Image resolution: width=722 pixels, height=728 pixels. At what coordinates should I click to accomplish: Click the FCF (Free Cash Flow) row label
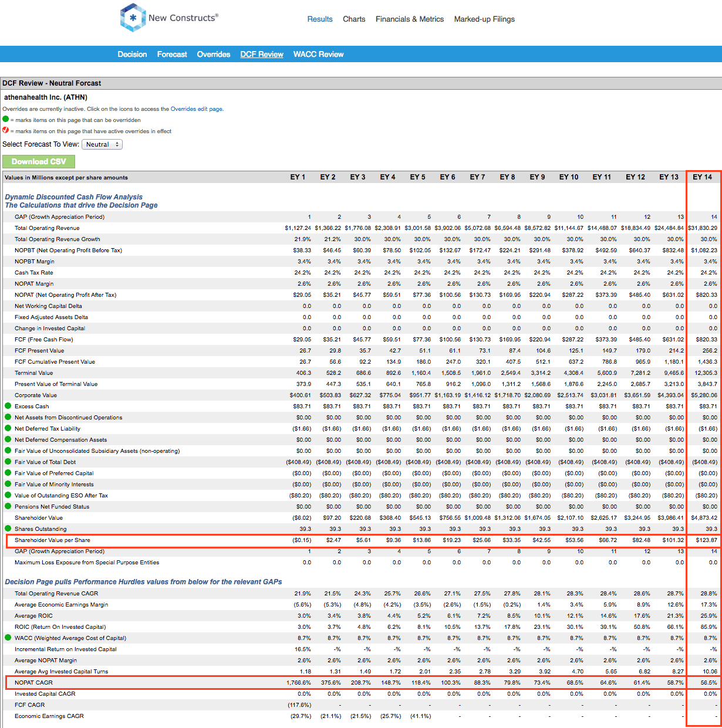point(44,340)
